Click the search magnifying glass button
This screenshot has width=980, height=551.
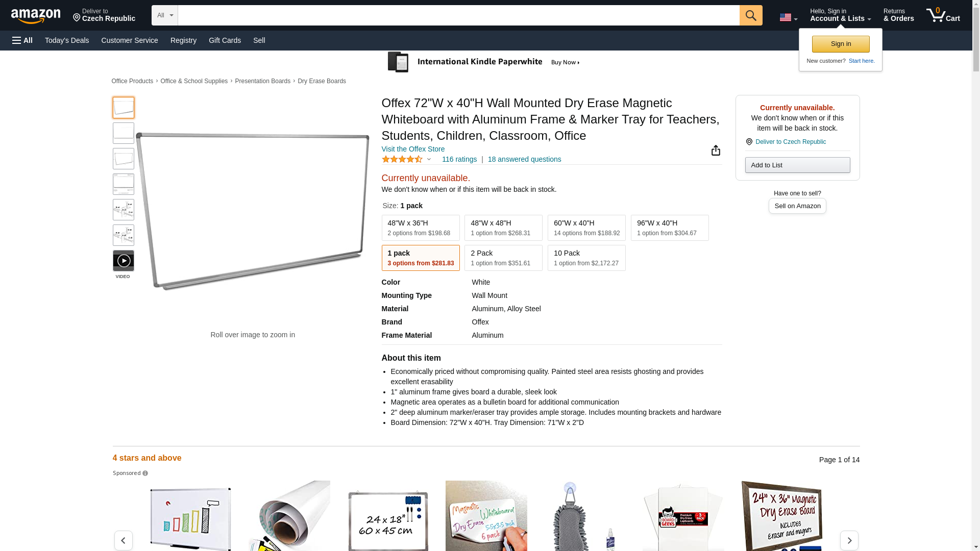pos(750,15)
